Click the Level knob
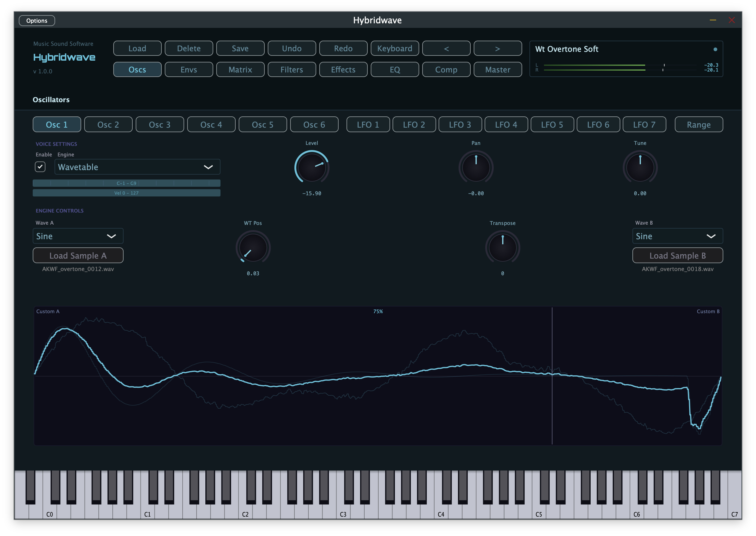756x536 pixels. tap(312, 167)
